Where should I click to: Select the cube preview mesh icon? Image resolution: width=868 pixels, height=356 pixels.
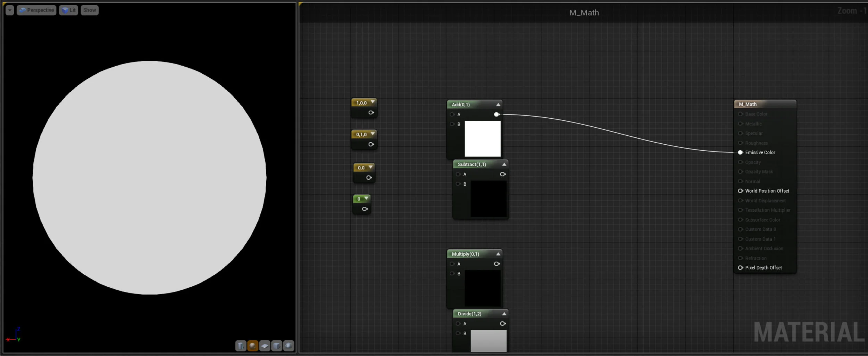click(x=277, y=346)
